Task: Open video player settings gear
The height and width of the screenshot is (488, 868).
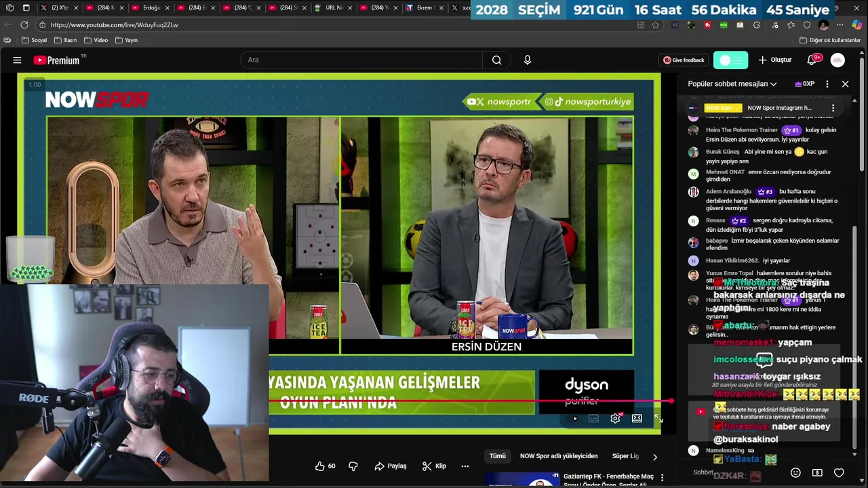Action: pyautogui.click(x=616, y=418)
